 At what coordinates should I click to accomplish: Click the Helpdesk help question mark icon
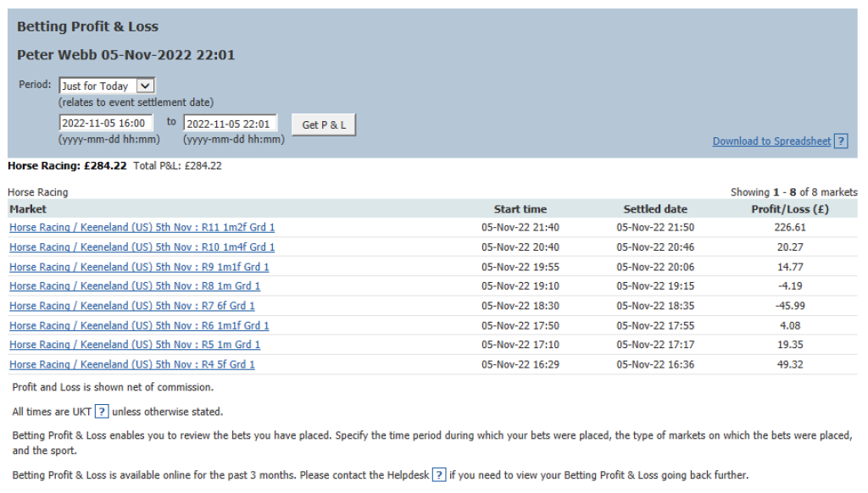click(x=439, y=475)
